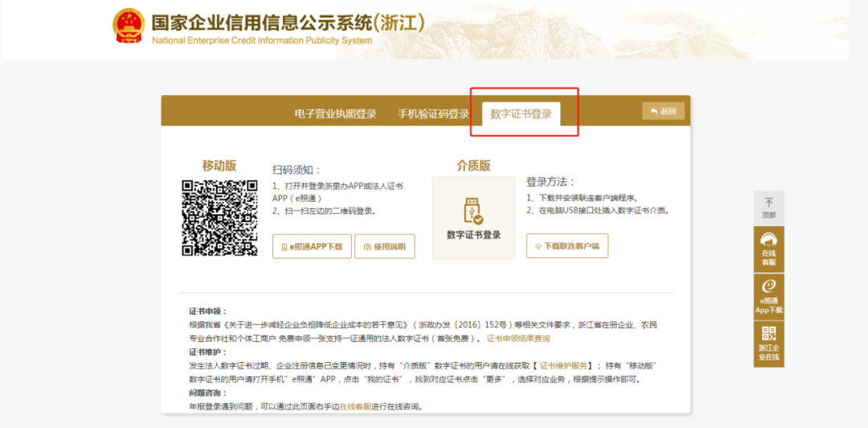Click the national emblem logo
Image resolution: width=868 pixels, height=428 pixels.
pos(128,26)
